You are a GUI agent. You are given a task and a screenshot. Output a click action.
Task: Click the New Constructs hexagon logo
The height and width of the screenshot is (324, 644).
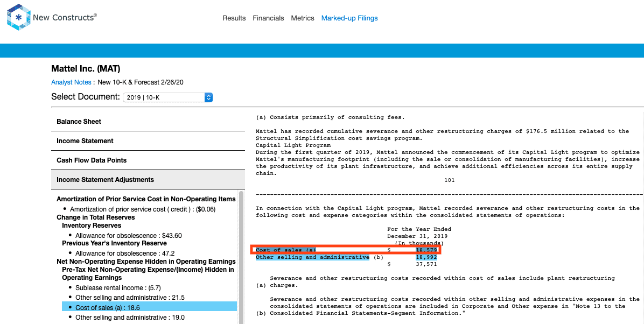pyautogui.click(x=18, y=17)
